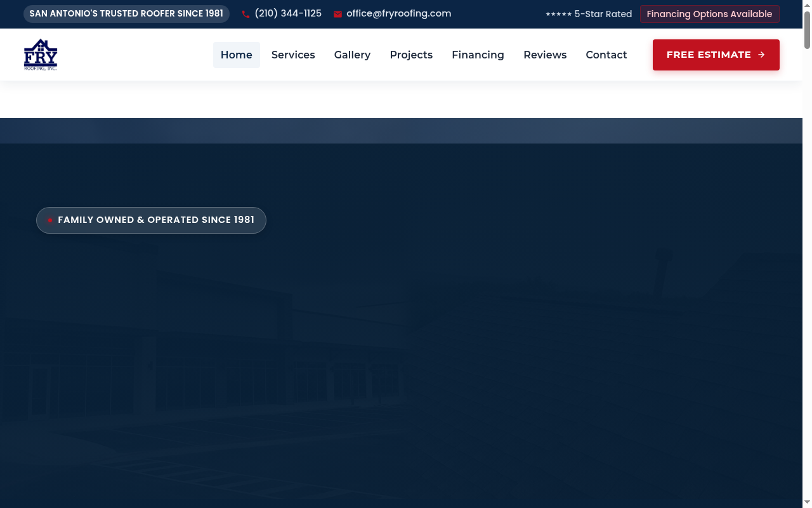Open the Home menu item
The width and height of the screenshot is (812, 508).
click(237, 55)
